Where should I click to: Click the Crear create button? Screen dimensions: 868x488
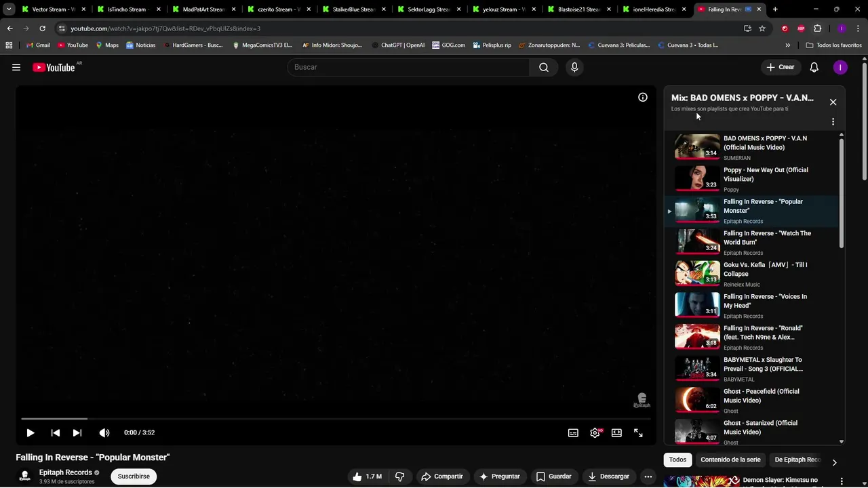click(780, 67)
